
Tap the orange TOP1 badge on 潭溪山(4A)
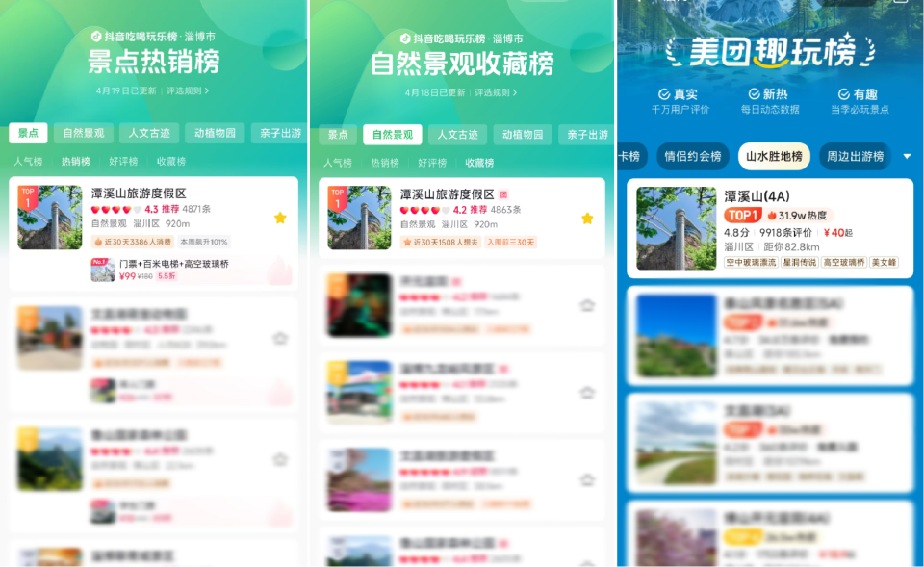742,215
